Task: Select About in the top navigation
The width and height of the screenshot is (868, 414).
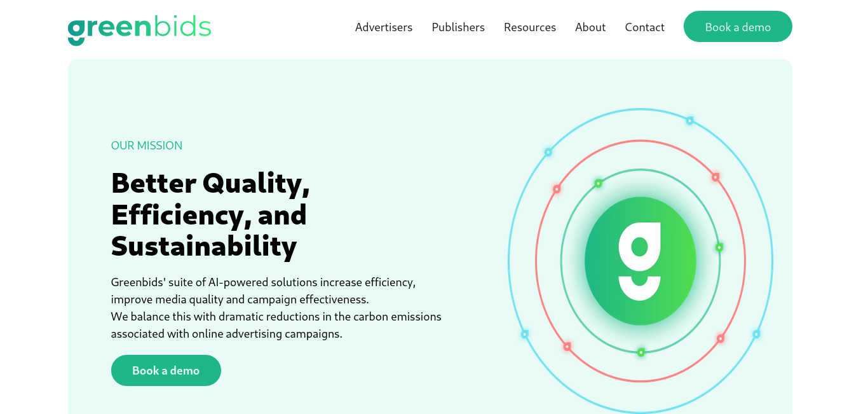Action: click(x=590, y=27)
